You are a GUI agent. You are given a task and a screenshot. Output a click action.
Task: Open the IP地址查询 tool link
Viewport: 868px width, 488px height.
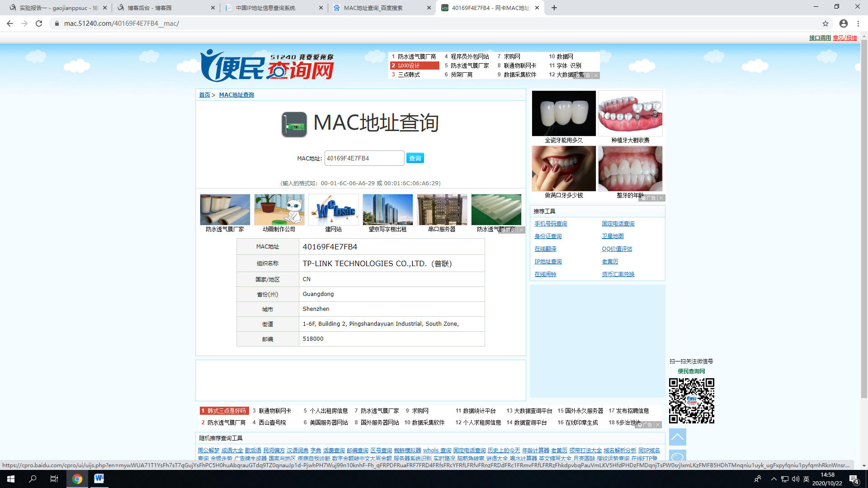click(x=548, y=262)
